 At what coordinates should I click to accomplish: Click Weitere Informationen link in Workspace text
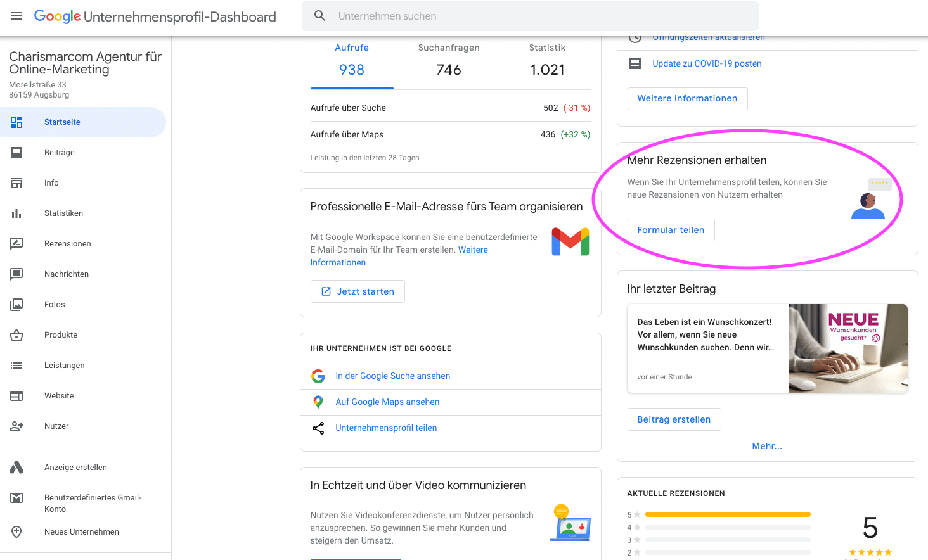pos(399,256)
